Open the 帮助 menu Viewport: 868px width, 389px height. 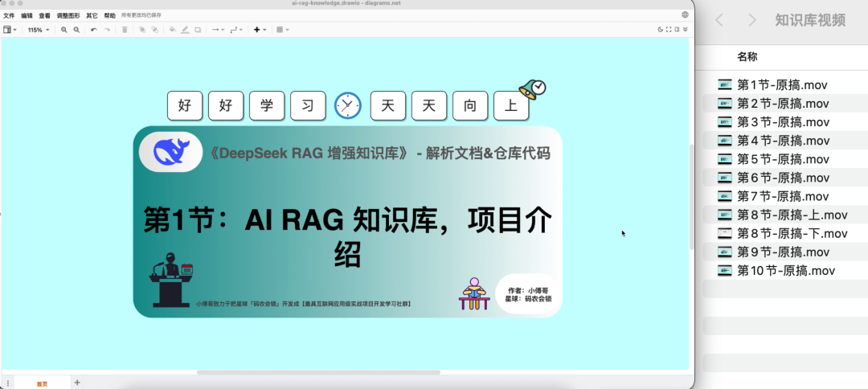click(109, 15)
